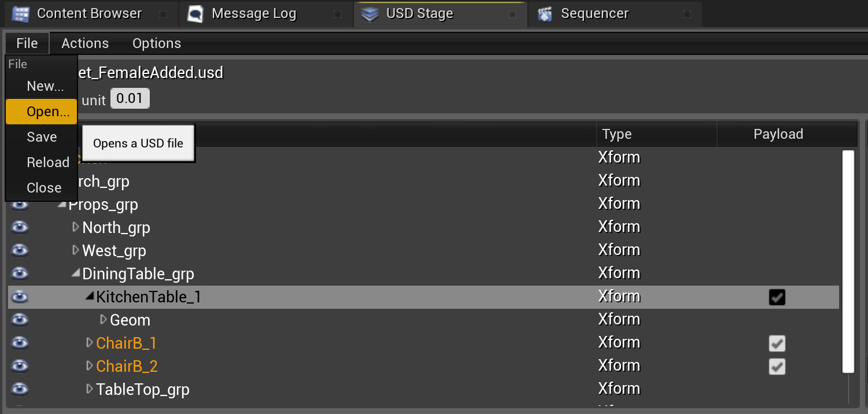Click the Content Browser tab icon
The height and width of the screenshot is (414, 868).
pos(21,14)
